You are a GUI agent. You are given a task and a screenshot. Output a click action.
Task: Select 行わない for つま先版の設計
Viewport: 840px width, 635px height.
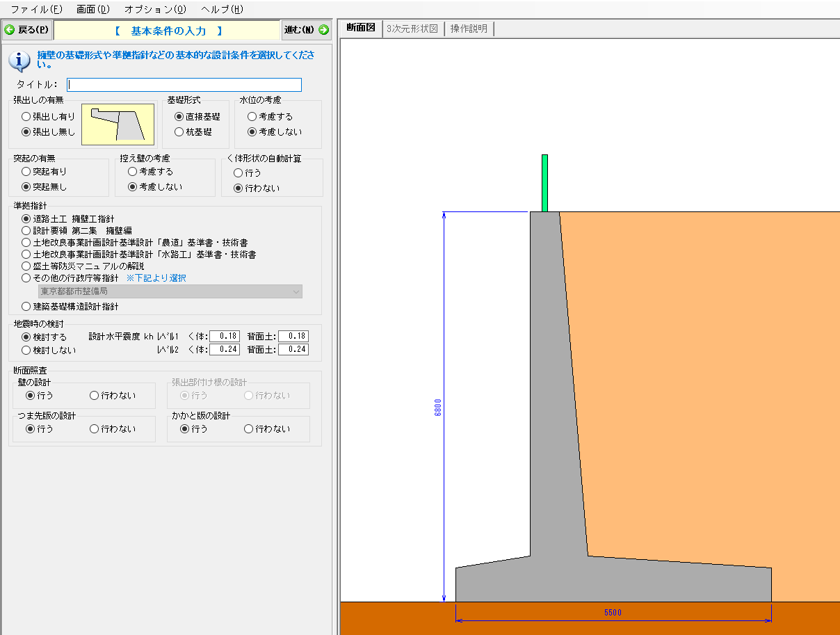pyautogui.click(x=113, y=429)
